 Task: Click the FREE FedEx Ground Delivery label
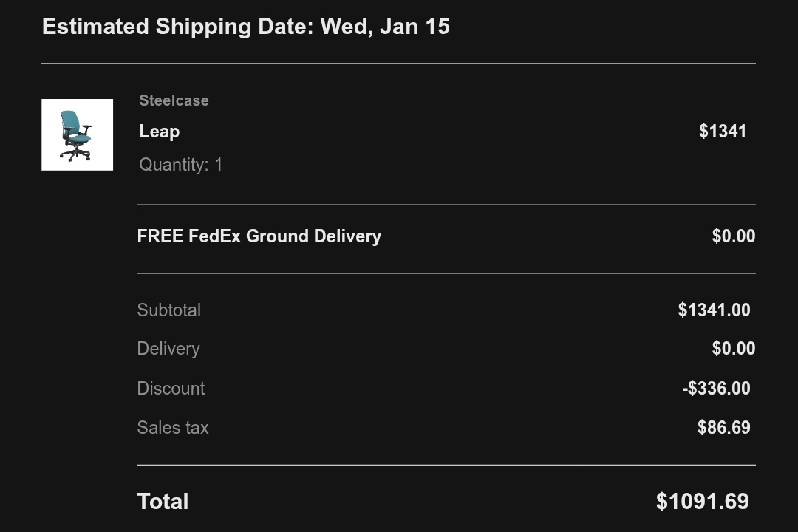259,236
